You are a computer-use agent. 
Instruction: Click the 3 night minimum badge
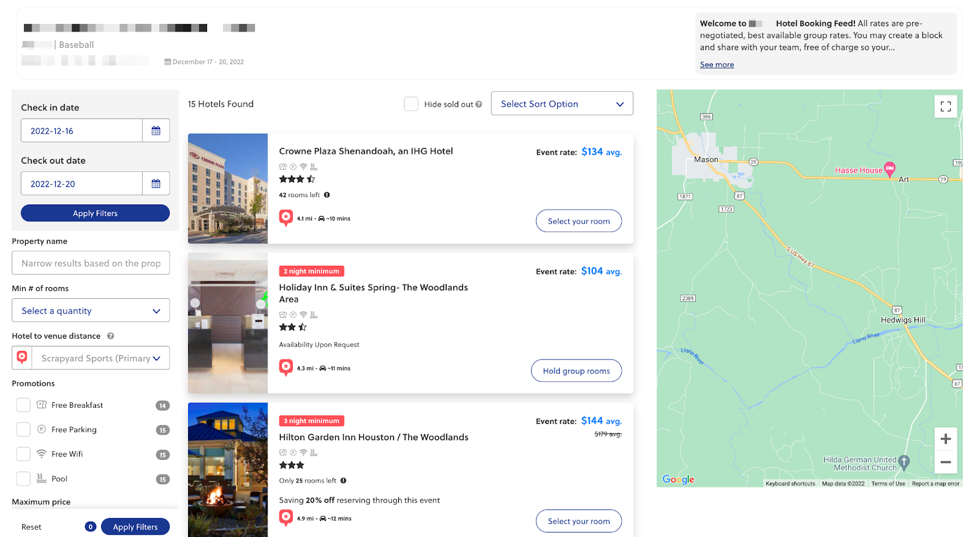coord(312,421)
